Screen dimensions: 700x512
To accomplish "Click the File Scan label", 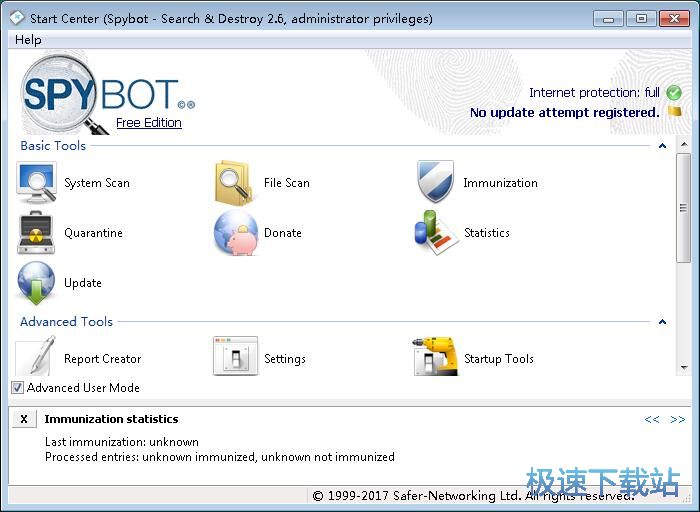I will point(287,183).
